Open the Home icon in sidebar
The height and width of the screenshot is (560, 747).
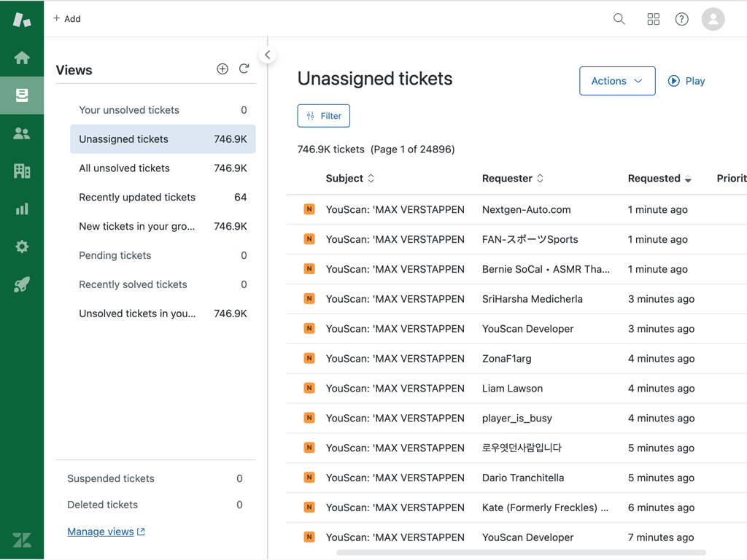[22, 58]
